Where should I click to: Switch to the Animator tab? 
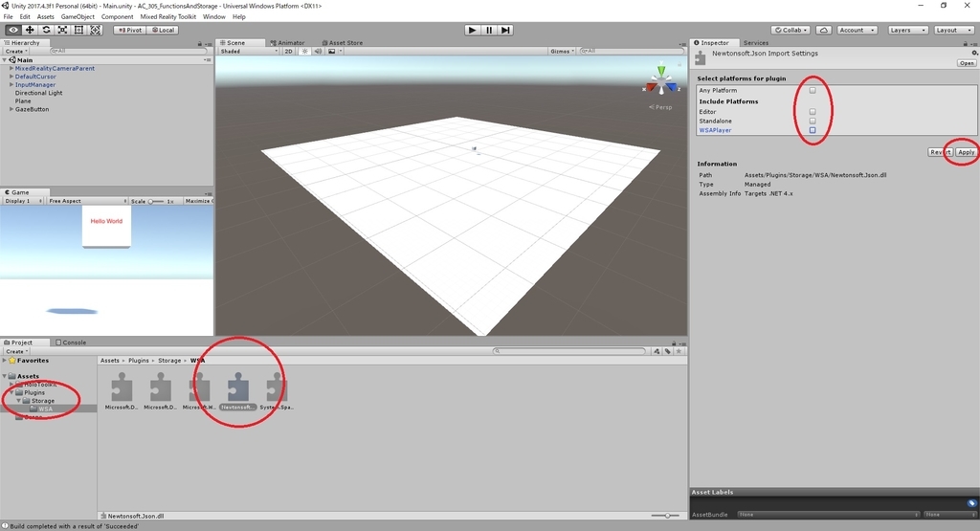click(287, 43)
